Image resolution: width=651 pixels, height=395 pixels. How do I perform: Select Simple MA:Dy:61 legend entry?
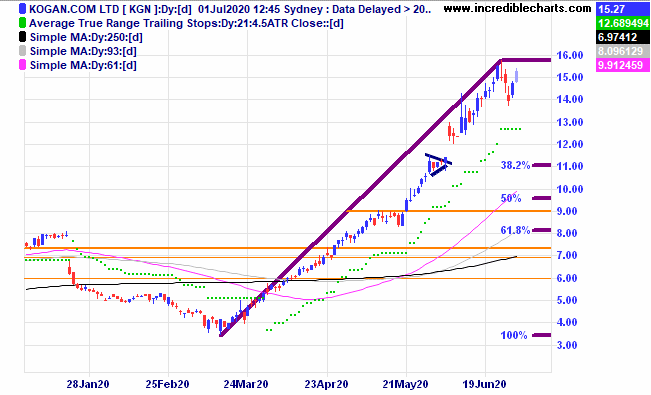pos(83,65)
